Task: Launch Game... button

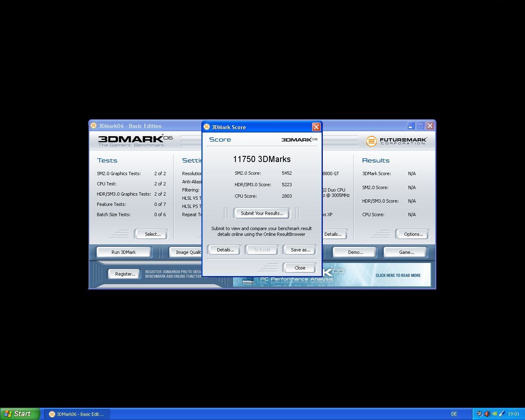Action: click(x=406, y=252)
